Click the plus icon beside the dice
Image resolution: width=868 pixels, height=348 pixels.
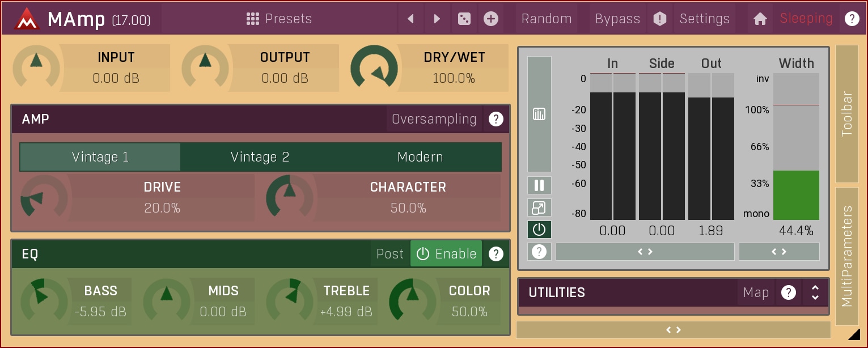tap(491, 19)
